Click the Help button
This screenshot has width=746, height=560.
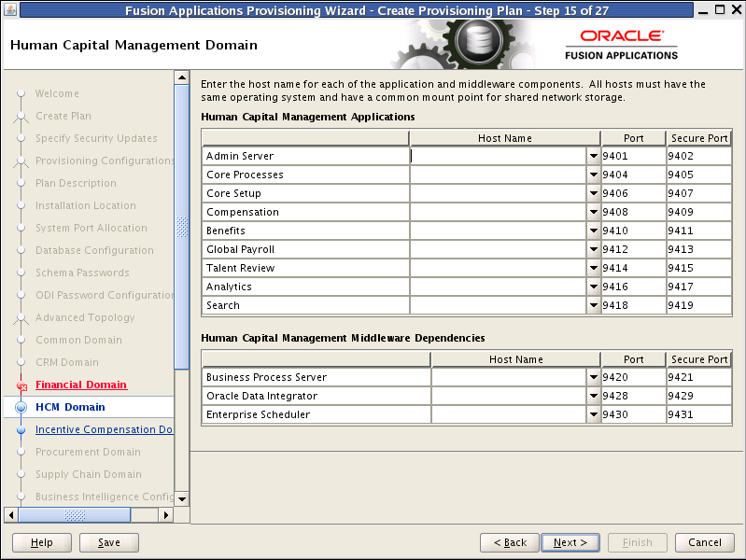point(42,542)
